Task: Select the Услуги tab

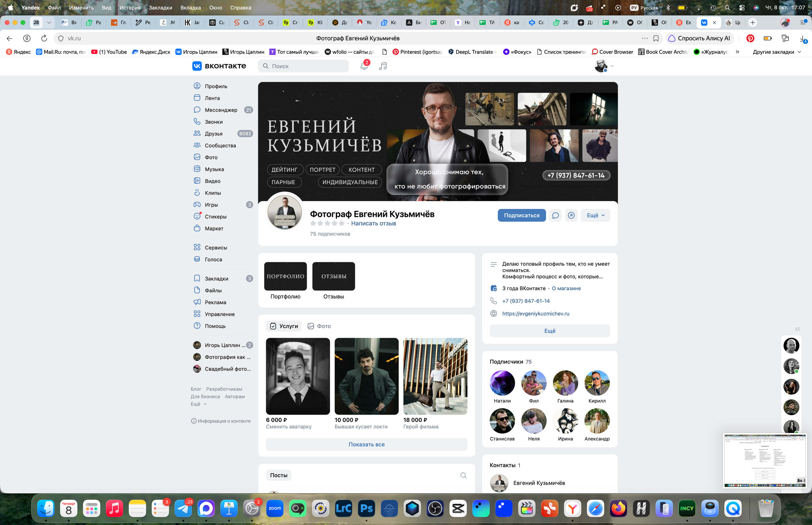Action: [284, 326]
